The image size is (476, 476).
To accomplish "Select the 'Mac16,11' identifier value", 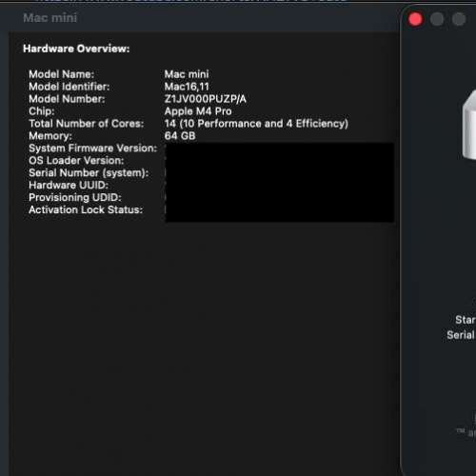I will coord(187,87).
